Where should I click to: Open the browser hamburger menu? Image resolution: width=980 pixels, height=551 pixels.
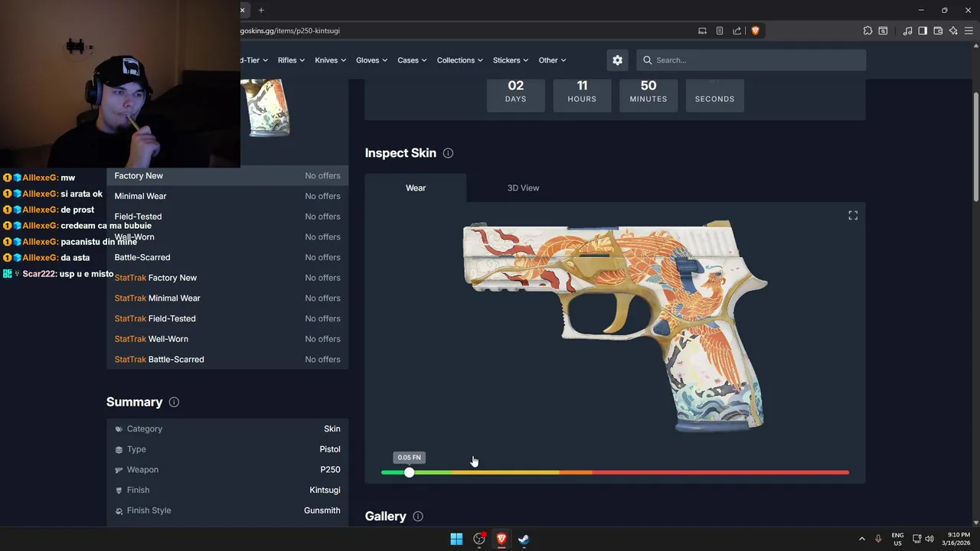point(969,31)
